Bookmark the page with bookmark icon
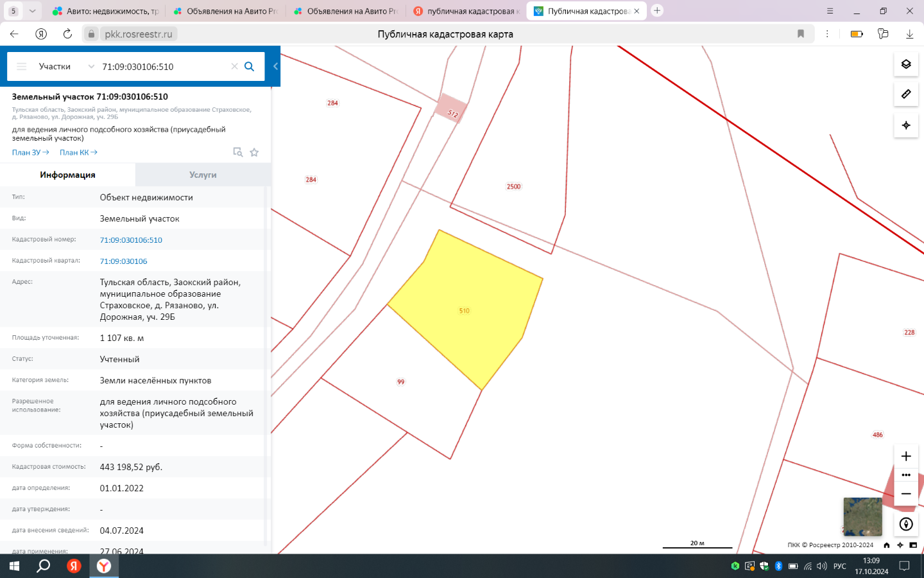 801,34
